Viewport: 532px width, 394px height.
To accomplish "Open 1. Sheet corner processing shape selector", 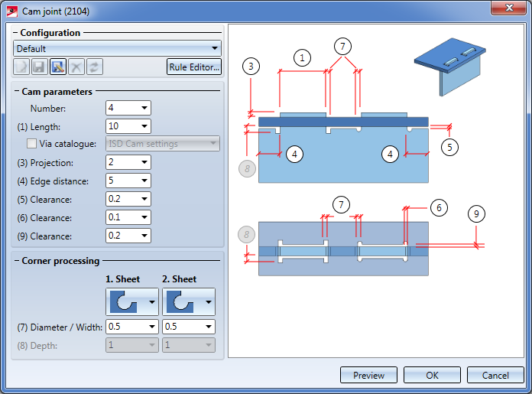I will click(x=132, y=302).
